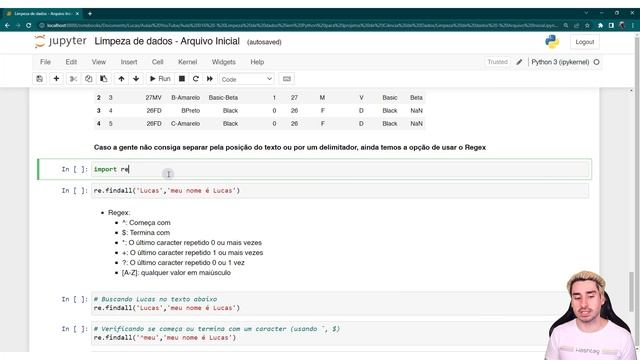The width and height of the screenshot is (640, 360).
Task: Click the Jupyter logo
Action: coord(60,41)
